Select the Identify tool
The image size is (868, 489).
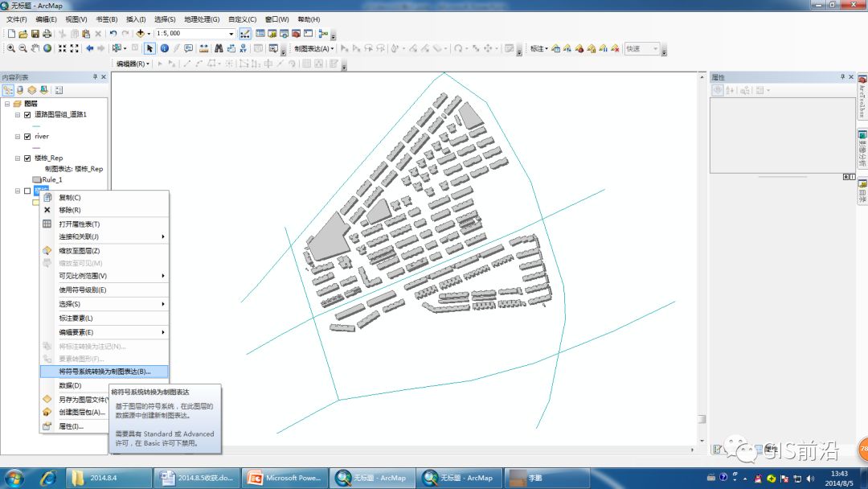(165, 48)
